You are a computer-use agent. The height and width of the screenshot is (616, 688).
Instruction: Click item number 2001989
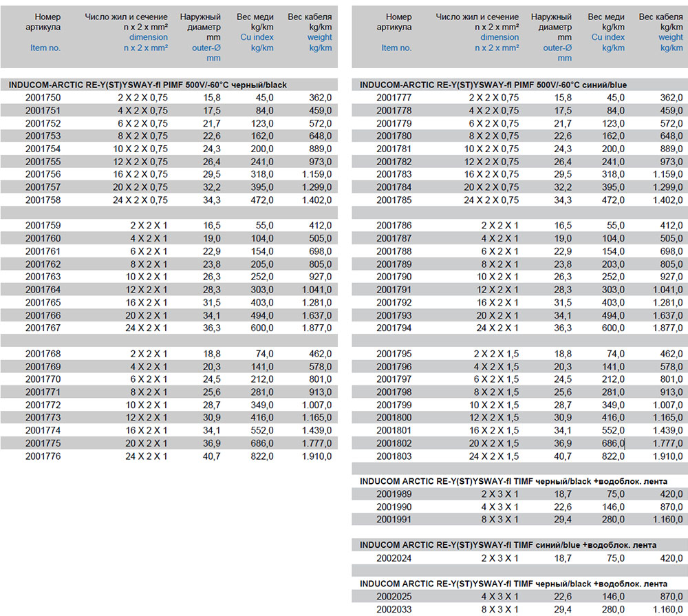pos(394,494)
